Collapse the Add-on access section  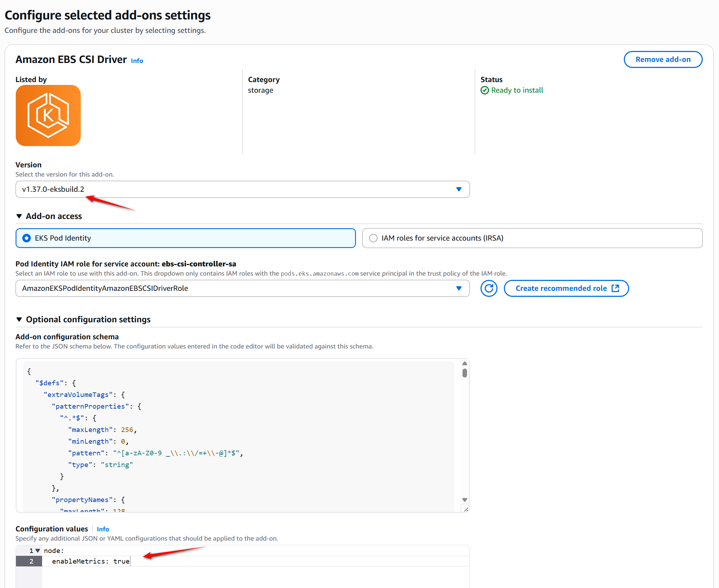point(19,216)
